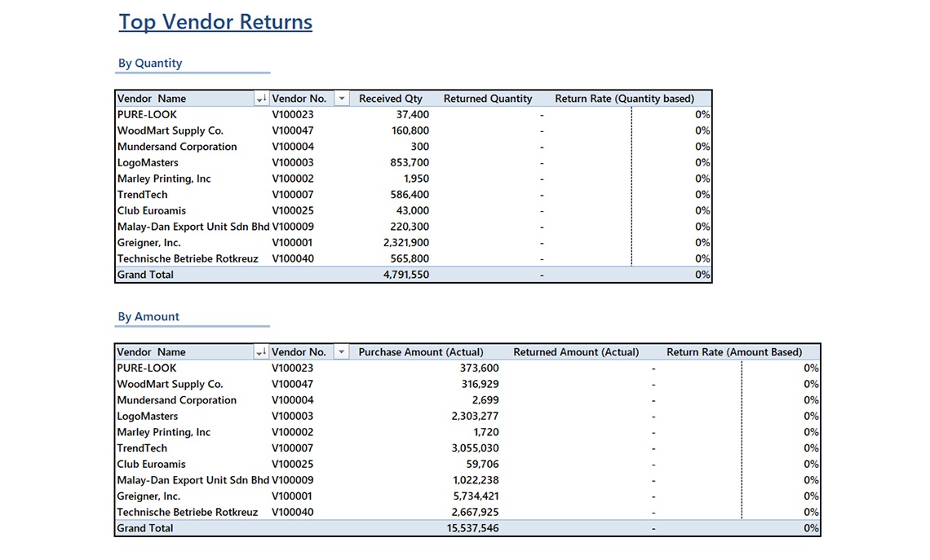Select Mundersand Corporation in By Quantity table
This screenshot has height=560, width=930.
[177, 147]
